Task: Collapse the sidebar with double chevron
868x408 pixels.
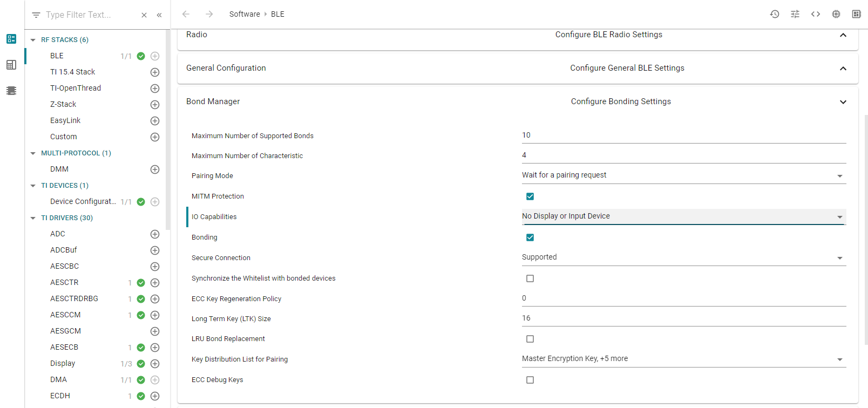Action: (159, 15)
